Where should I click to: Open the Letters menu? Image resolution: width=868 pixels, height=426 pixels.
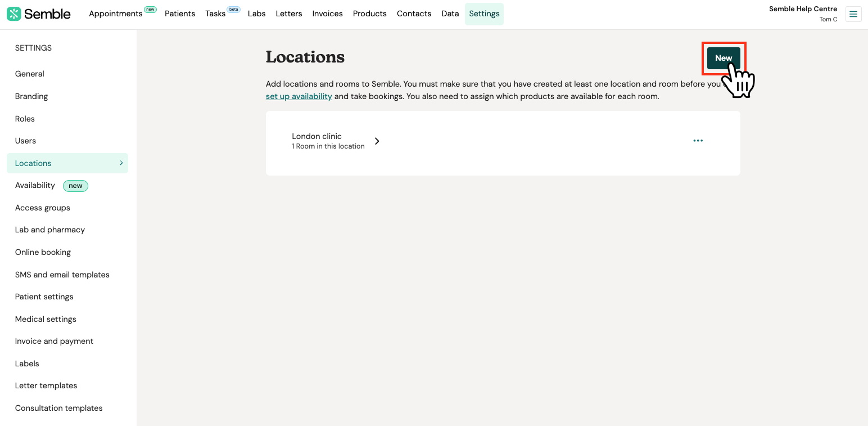click(x=289, y=14)
